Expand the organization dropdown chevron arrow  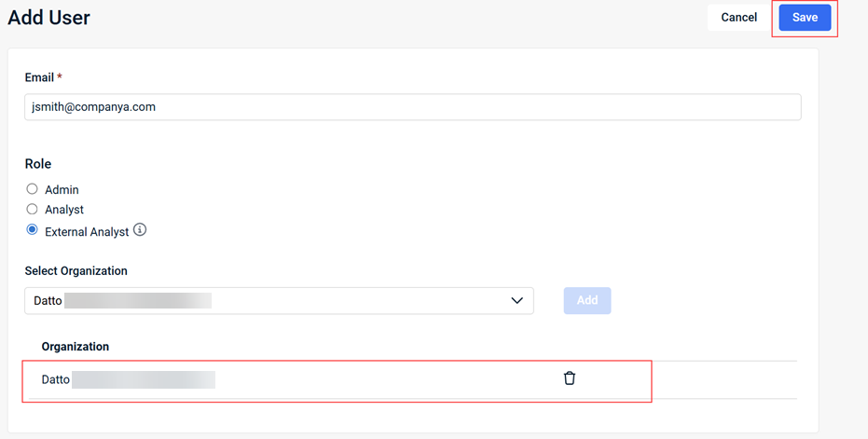tap(517, 301)
